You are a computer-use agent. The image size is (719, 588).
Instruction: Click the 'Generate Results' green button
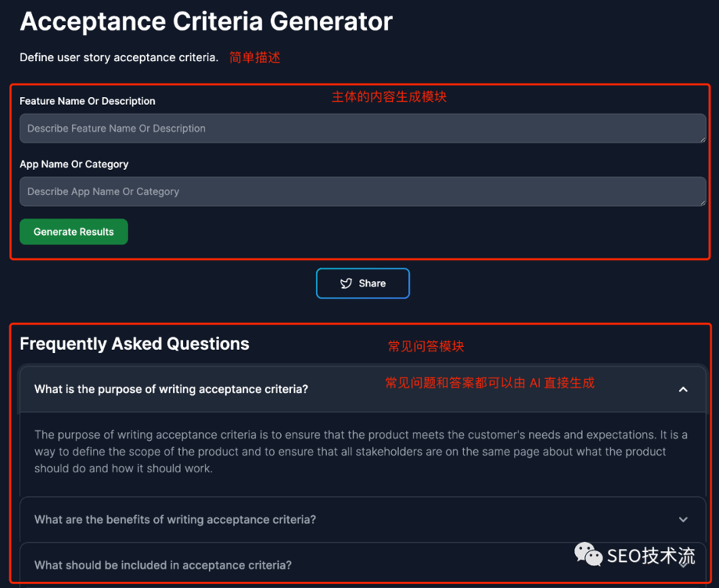pyautogui.click(x=74, y=232)
